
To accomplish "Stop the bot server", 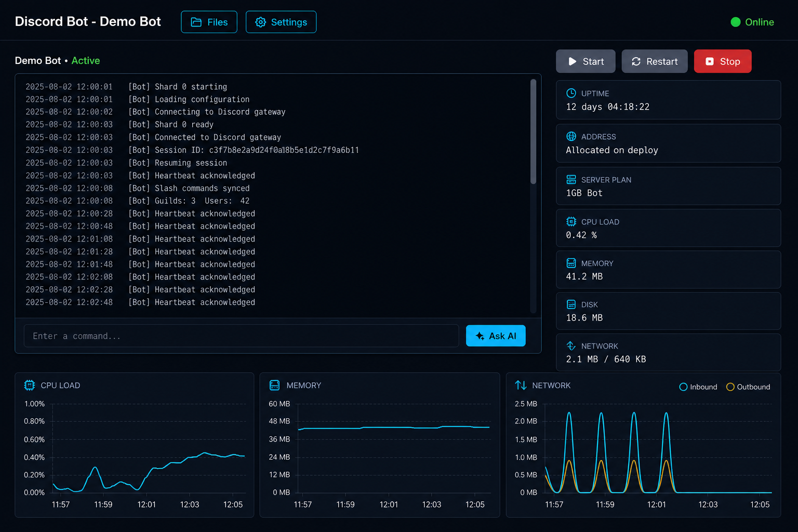I will tap(723, 61).
